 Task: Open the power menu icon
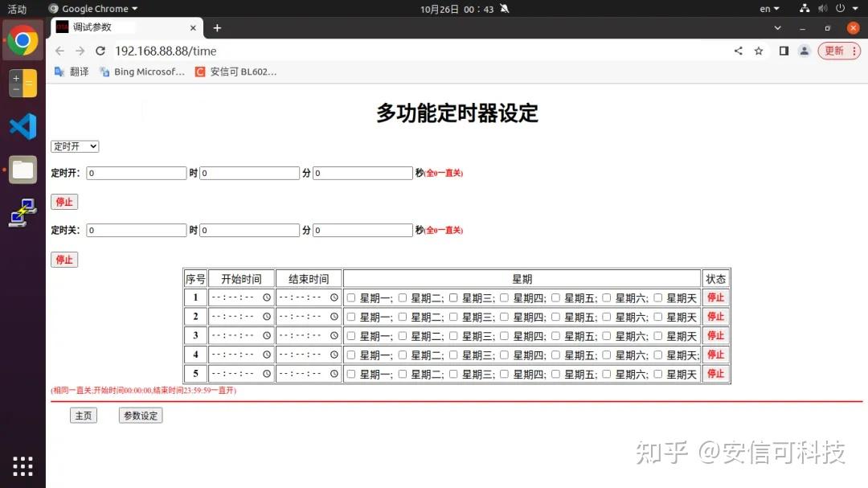[x=841, y=8]
